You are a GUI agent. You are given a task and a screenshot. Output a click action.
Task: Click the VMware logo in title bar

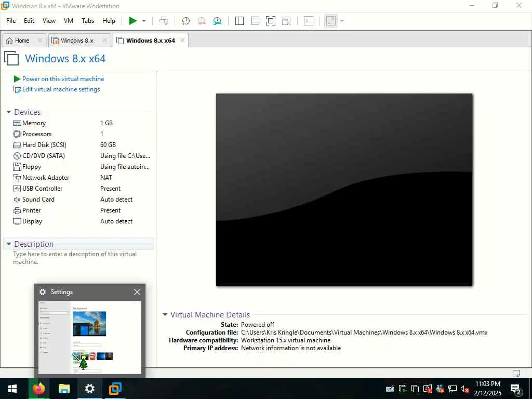[5, 5]
